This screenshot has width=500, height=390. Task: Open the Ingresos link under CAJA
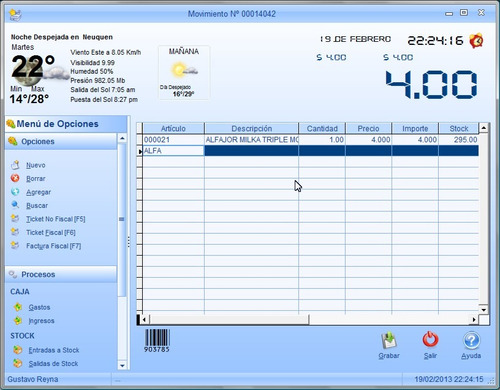(x=41, y=321)
